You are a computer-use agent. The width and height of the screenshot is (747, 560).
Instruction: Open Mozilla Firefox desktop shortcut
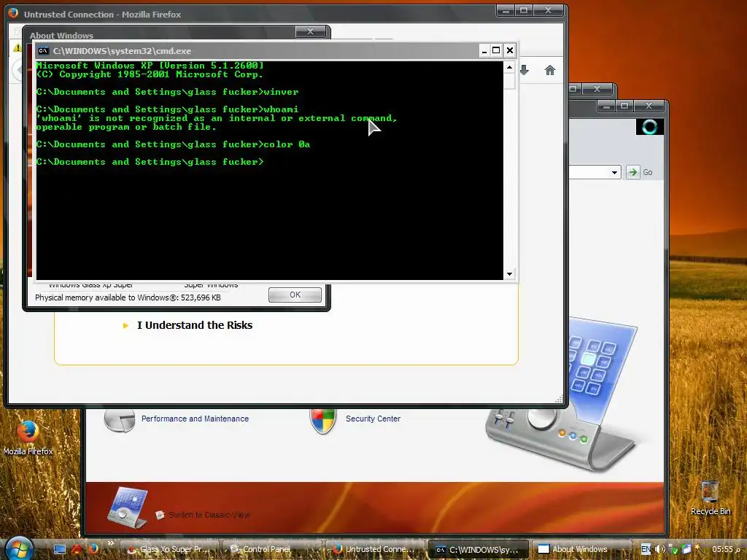pos(28,438)
